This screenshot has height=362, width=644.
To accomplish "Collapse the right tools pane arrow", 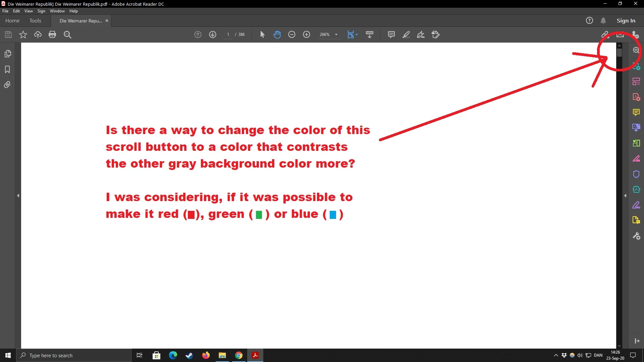I will coord(625,195).
